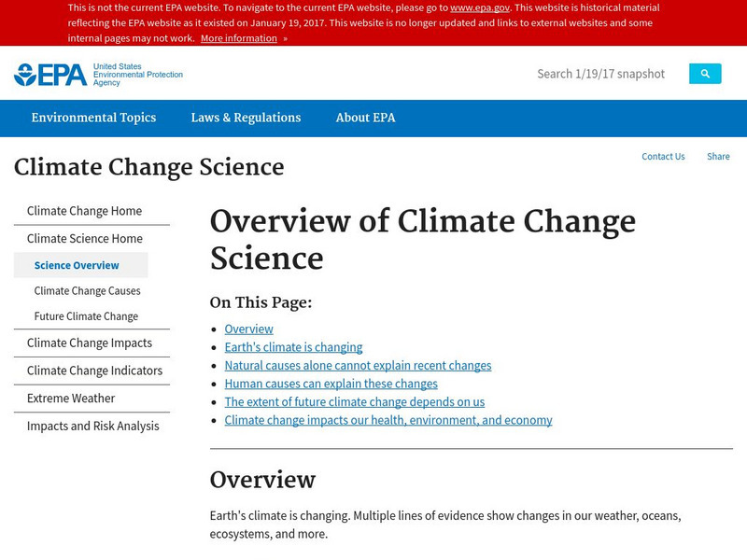Open the About EPA menu
This screenshot has width=747, height=560.
[365, 118]
